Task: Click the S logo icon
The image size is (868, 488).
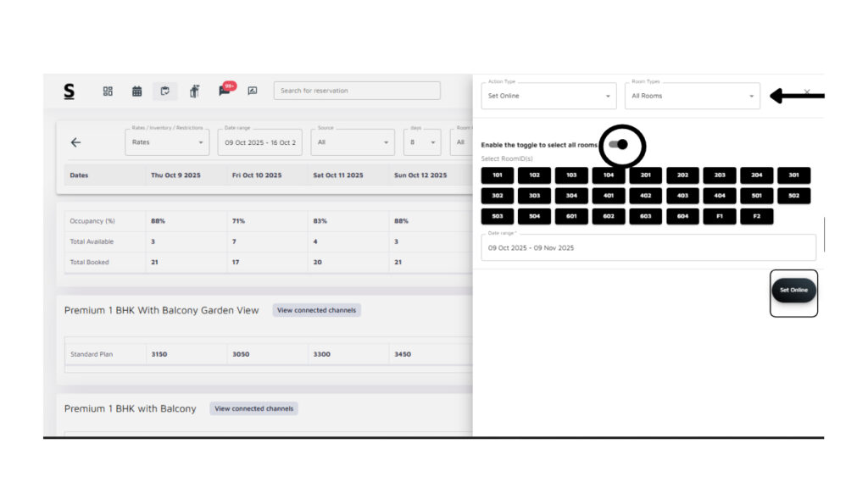Action: 70,91
